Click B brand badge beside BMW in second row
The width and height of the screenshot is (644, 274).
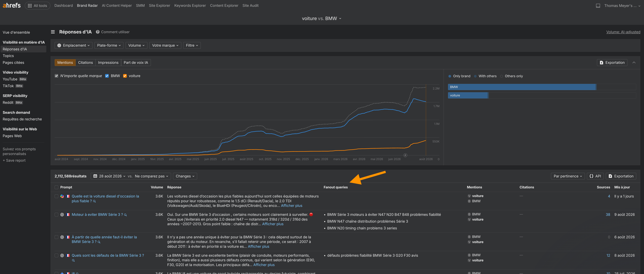click(x=469, y=214)
